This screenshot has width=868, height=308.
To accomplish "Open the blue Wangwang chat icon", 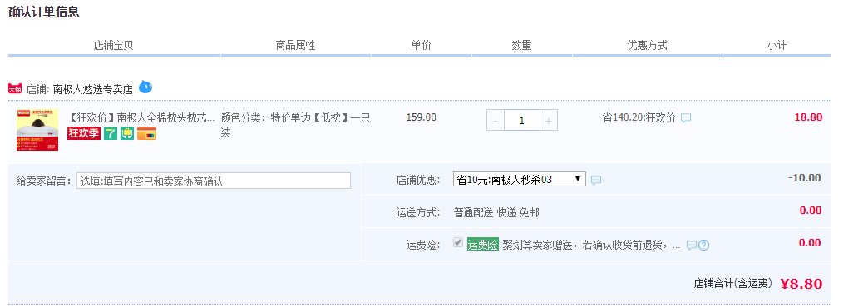I will click(145, 87).
